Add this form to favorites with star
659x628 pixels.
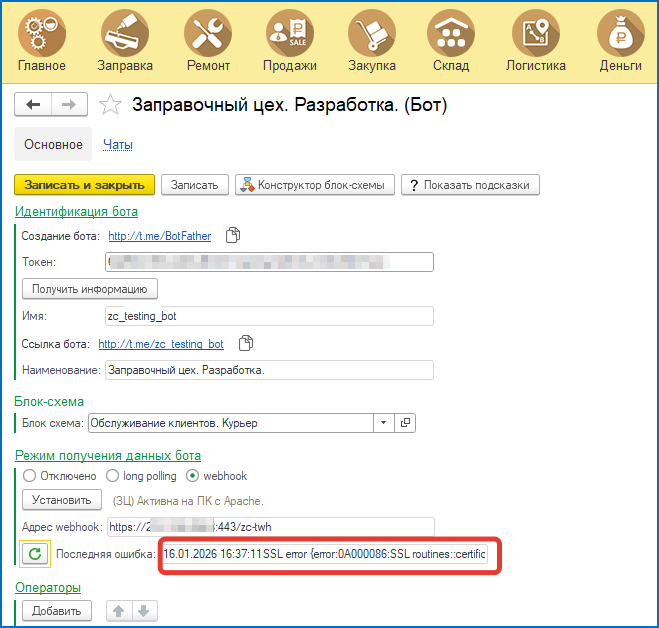tap(112, 105)
